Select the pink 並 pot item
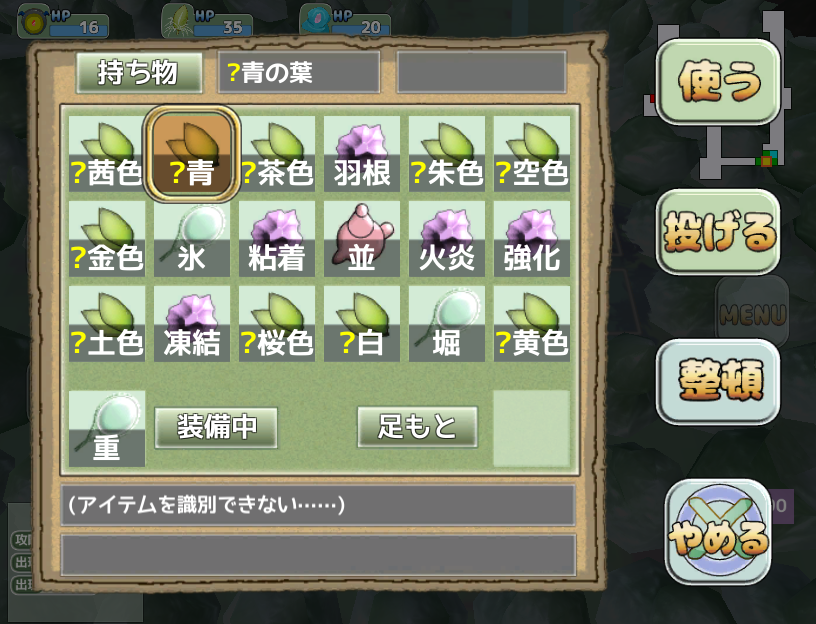This screenshot has height=624, width=816. [362, 238]
